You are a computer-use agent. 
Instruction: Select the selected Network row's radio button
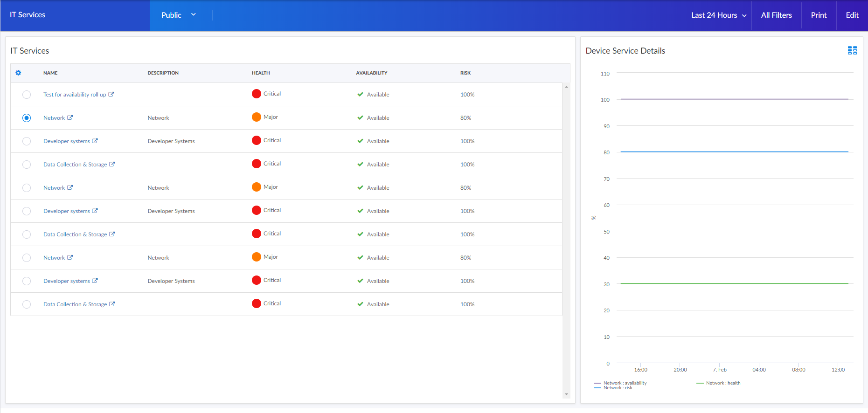pyautogui.click(x=27, y=118)
